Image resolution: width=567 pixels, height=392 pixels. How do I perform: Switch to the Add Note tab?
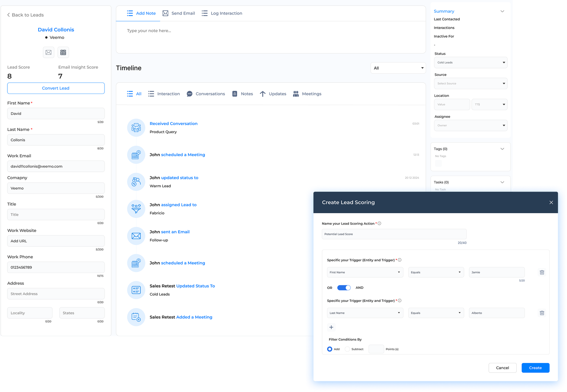click(141, 13)
